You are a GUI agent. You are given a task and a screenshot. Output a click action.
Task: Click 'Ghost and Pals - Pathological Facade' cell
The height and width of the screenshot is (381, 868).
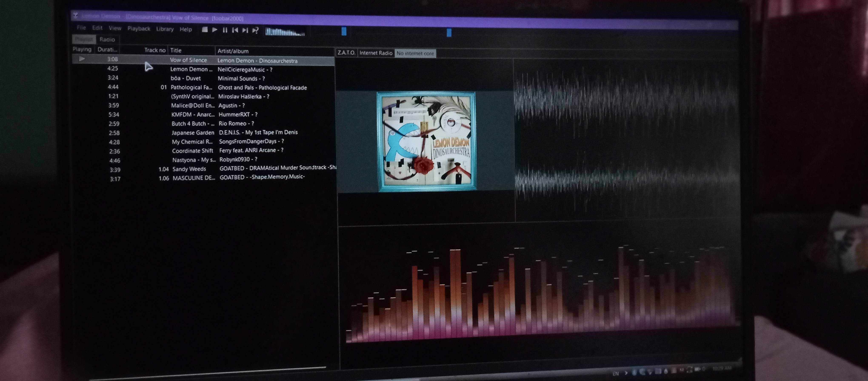263,88
